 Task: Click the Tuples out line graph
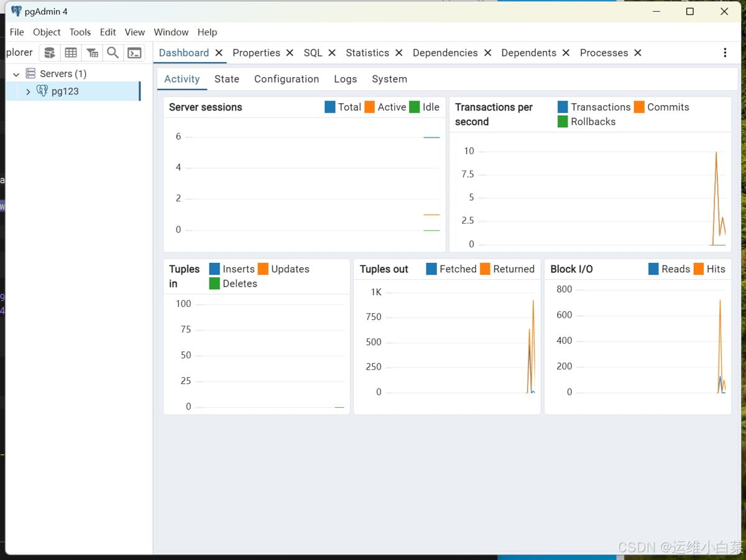pos(531,347)
